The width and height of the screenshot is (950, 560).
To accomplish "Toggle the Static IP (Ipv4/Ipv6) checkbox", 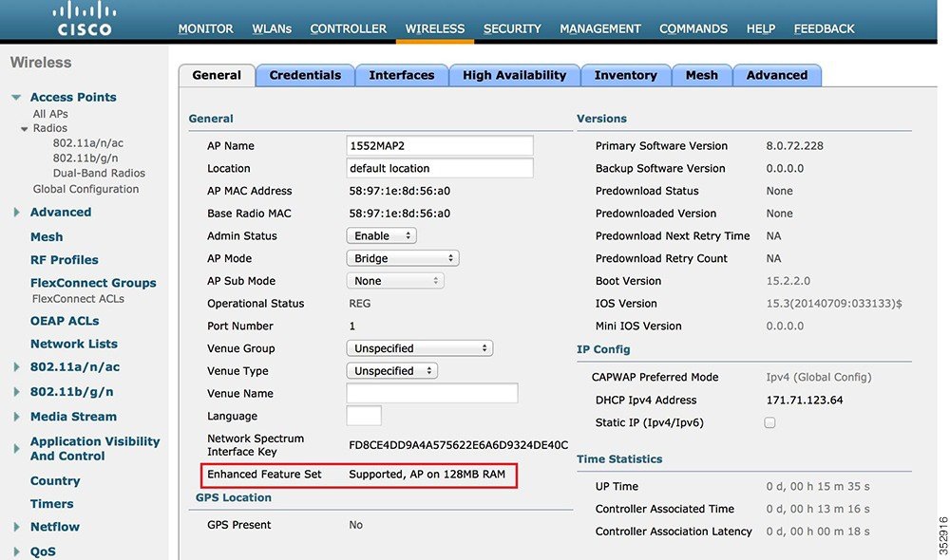I will pos(769,422).
